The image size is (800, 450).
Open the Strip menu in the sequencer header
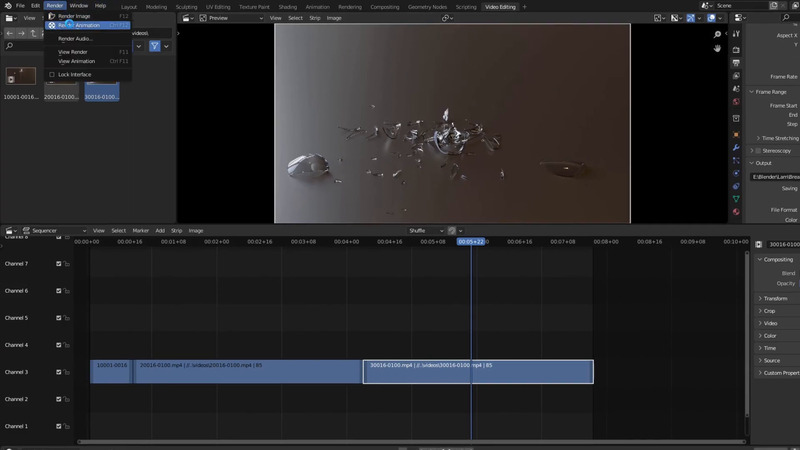[177, 230]
